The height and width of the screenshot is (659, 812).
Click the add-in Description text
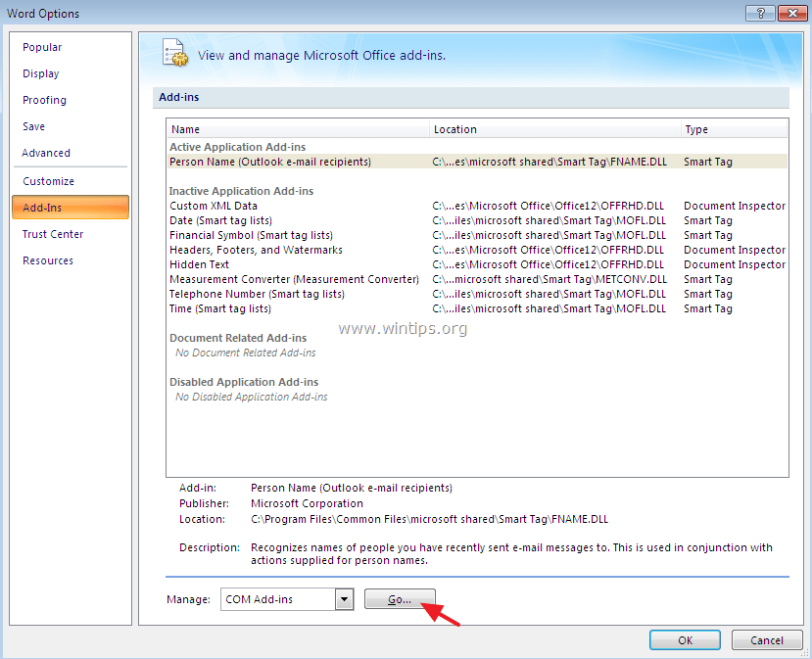pos(511,554)
